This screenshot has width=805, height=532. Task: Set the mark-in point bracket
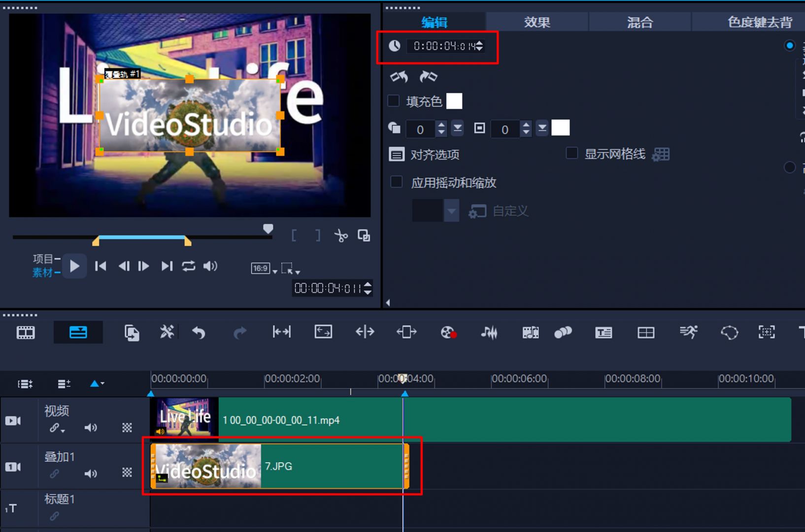tap(294, 235)
